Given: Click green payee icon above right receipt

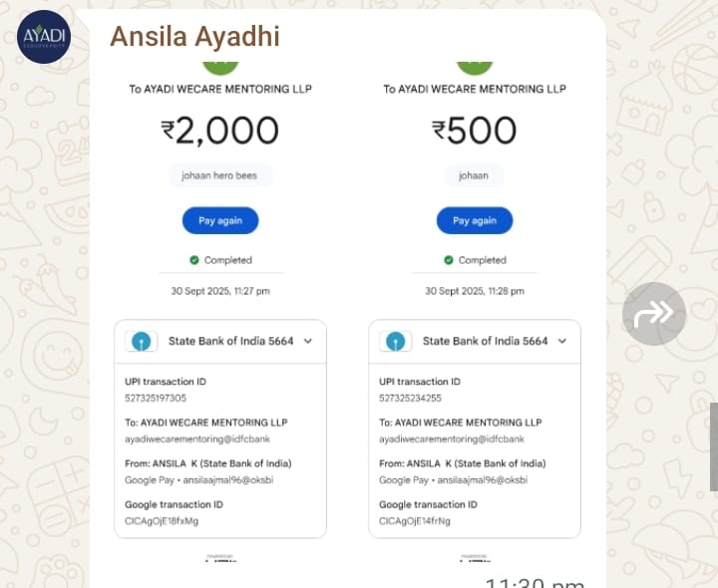Looking at the screenshot, I should [475, 63].
